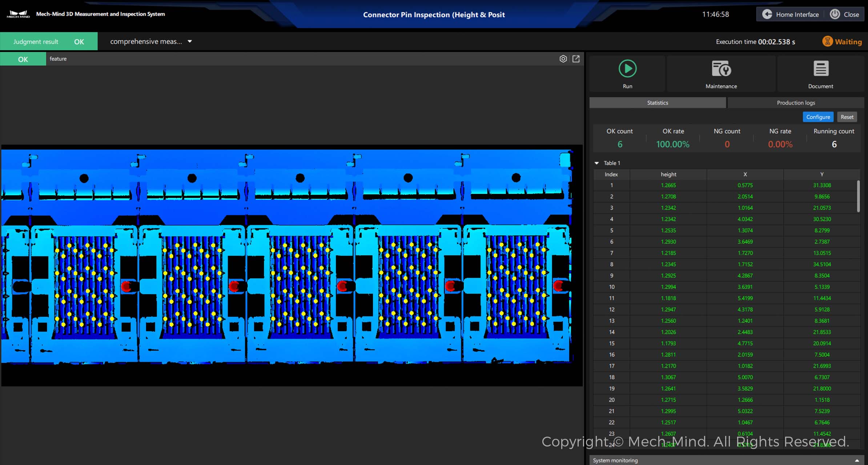Select Y value 30.5230 in row 4
868x465 pixels.
[822, 219]
